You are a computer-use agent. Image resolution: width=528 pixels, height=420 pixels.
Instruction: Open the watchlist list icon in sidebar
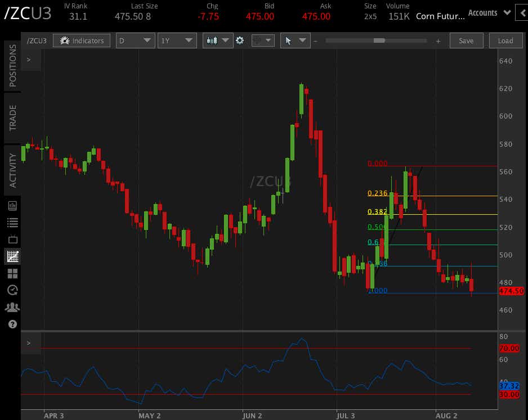coord(12,222)
